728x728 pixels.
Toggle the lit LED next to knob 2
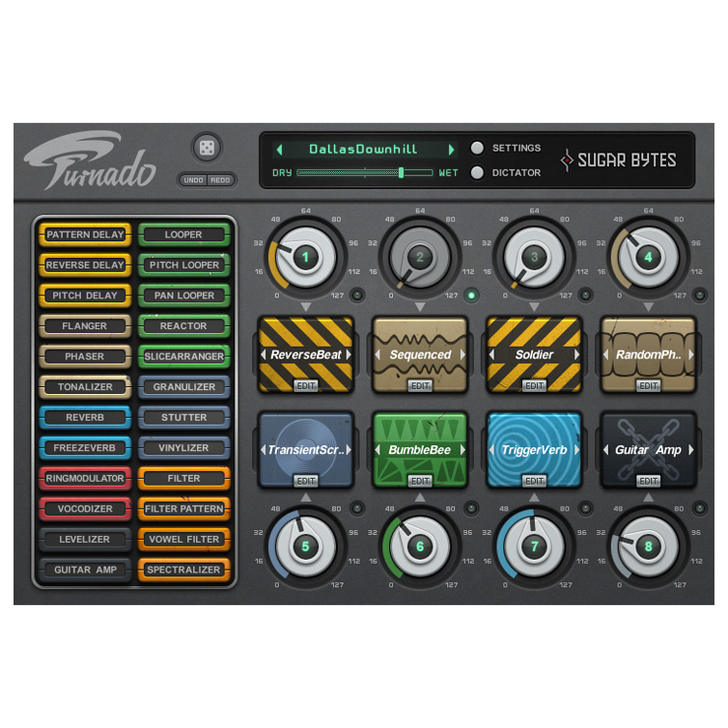point(471,295)
